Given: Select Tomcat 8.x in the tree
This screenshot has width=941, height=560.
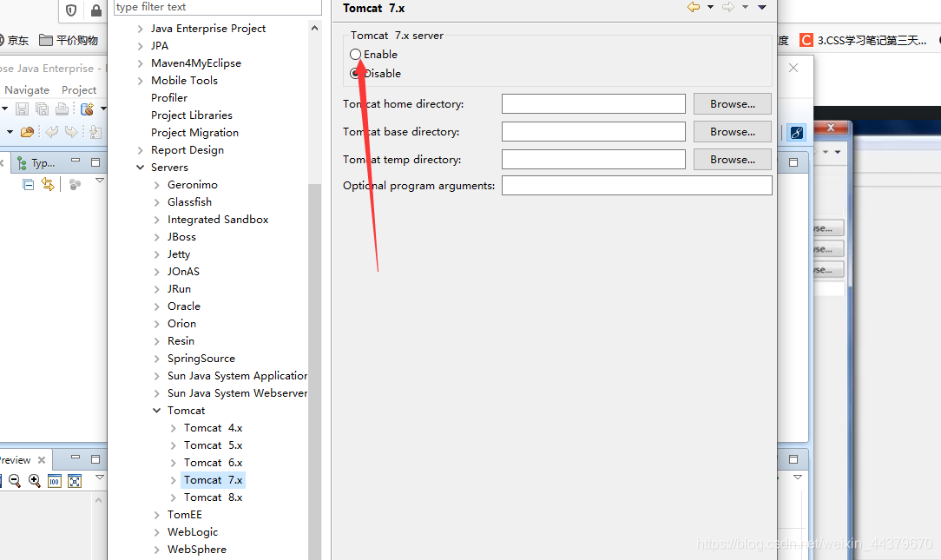Looking at the screenshot, I should [x=213, y=497].
